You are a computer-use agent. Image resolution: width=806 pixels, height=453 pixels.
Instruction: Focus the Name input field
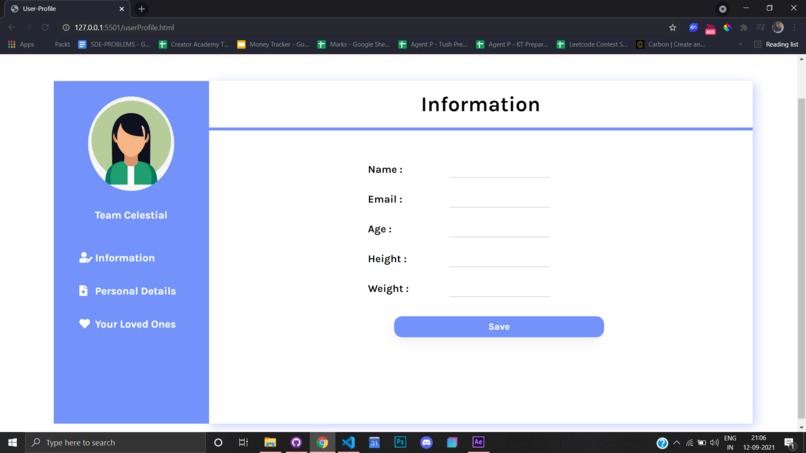[x=499, y=170]
